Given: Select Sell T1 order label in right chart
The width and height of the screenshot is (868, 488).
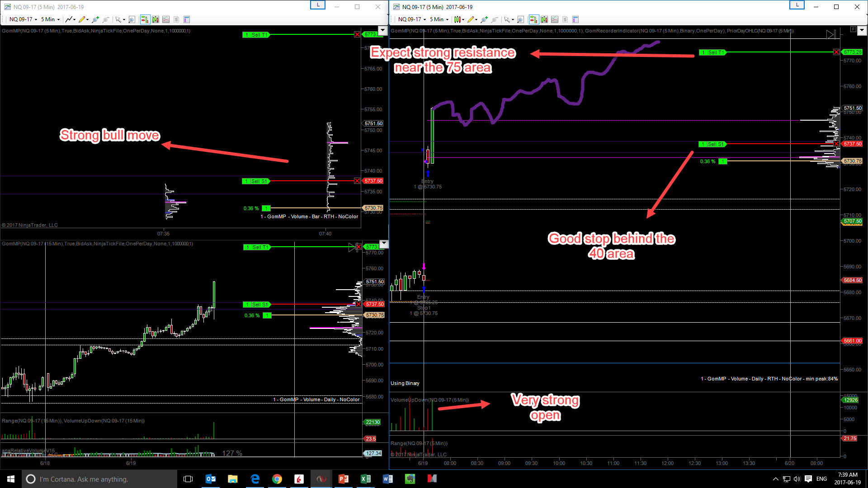Looking at the screenshot, I should tap(712, 52).
